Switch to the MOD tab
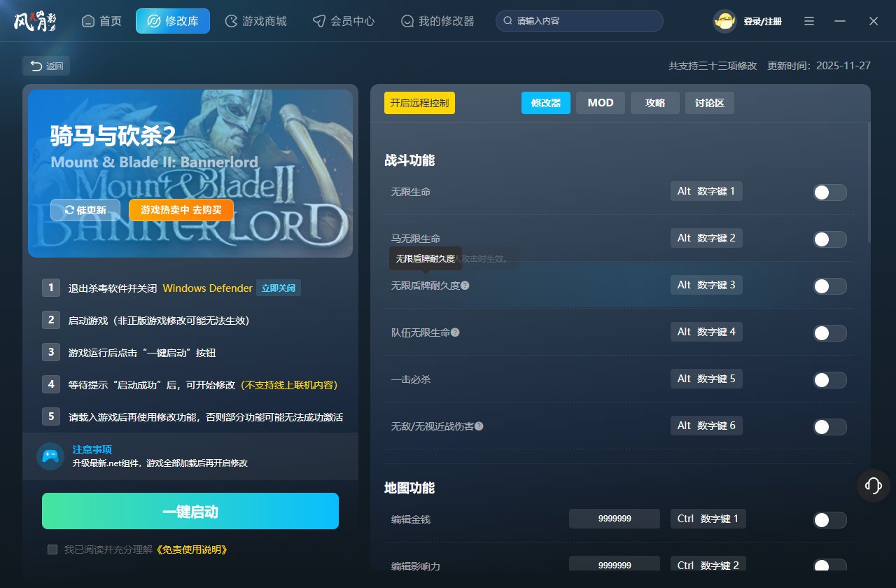Viewport: 896px width, 588px height. [600, 102]
